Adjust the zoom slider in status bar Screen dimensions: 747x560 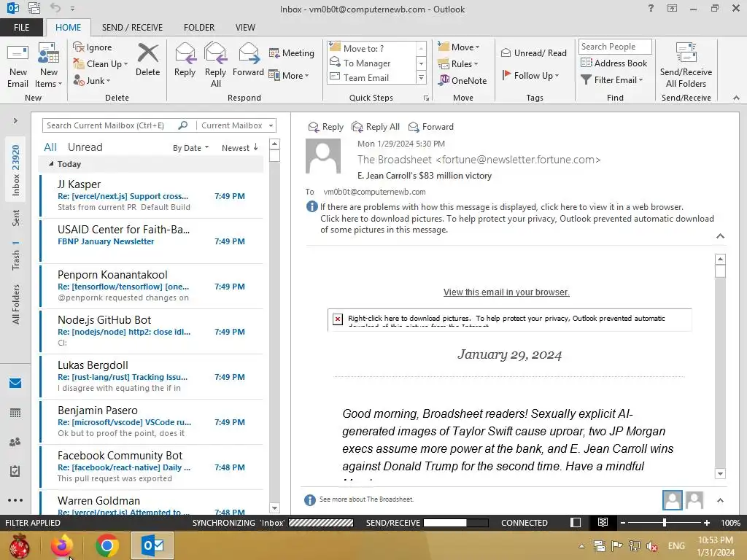[664, 522]
